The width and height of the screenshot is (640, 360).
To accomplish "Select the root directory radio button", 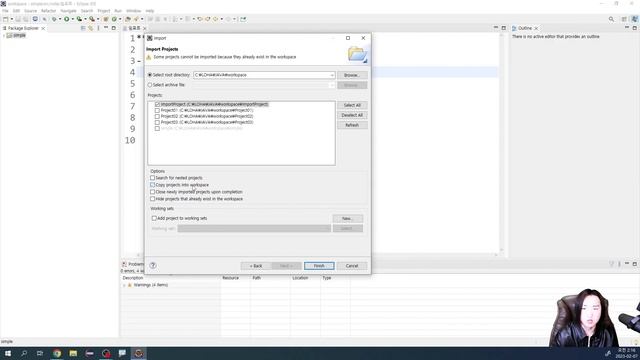I will (150, 75).
